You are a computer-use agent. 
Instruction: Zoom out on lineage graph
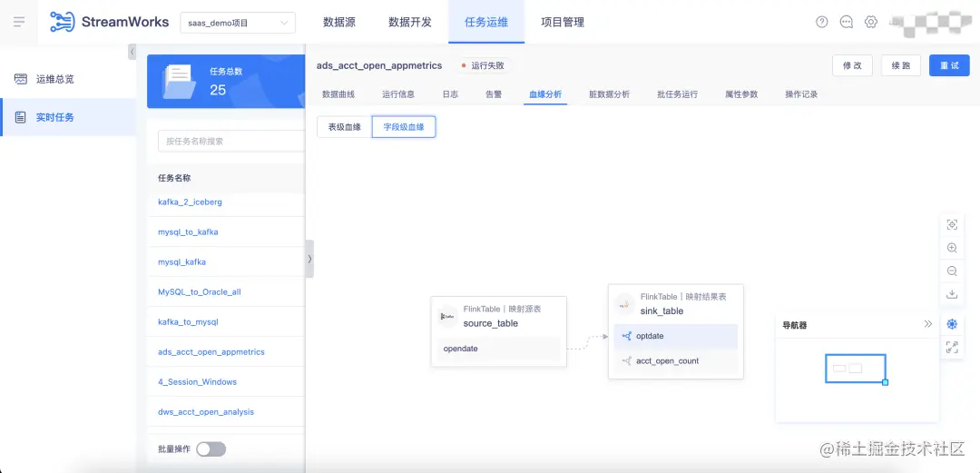coord(952,271)
